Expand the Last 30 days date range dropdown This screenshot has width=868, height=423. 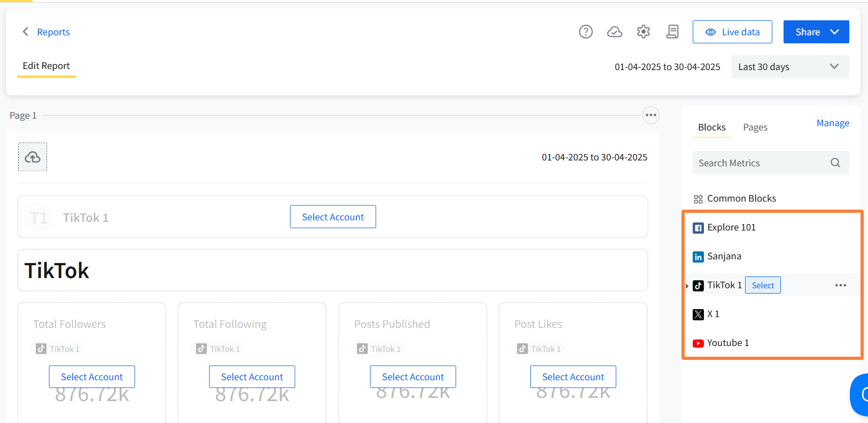(789, 67)
